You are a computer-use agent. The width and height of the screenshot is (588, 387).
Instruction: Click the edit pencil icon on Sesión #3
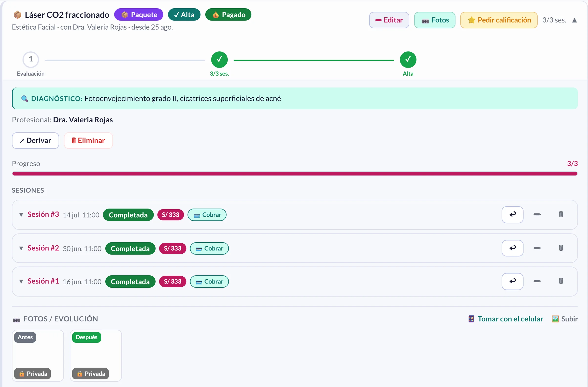537,214
